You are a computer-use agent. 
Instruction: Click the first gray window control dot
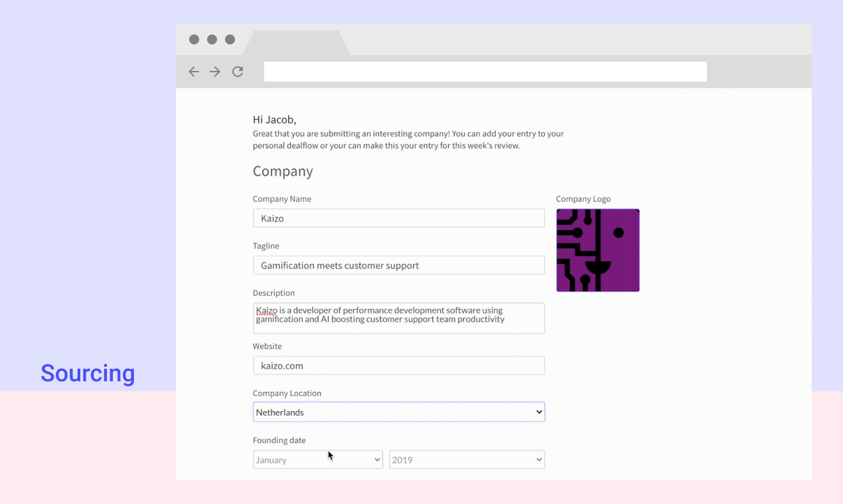tap(194, 40)
